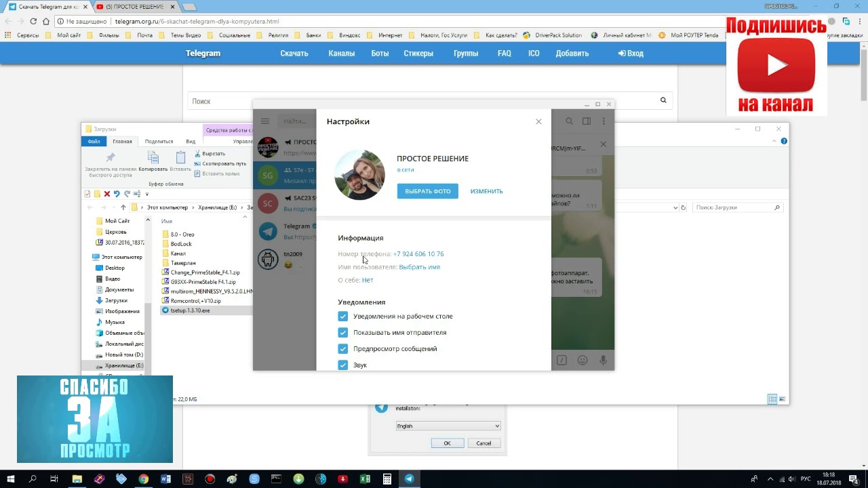Switch to the Главная ribbon tab
Image resolution: width=868 pixels, height=488 pixels.
tap(123, 141)
